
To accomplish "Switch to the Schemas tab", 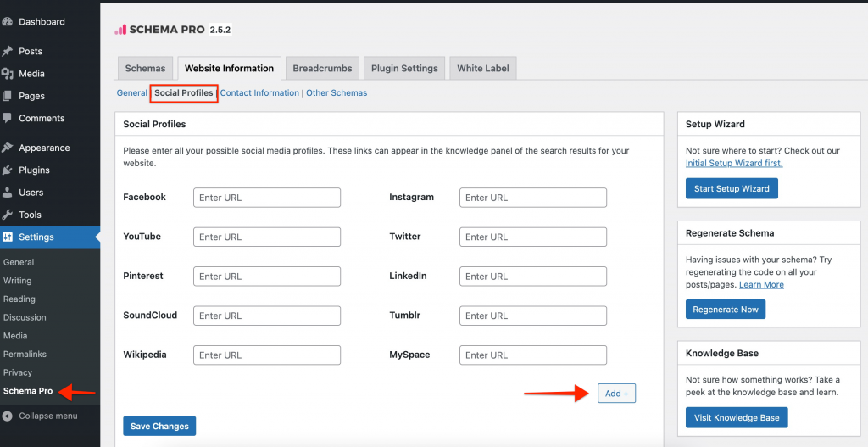I will coord(146,69).
